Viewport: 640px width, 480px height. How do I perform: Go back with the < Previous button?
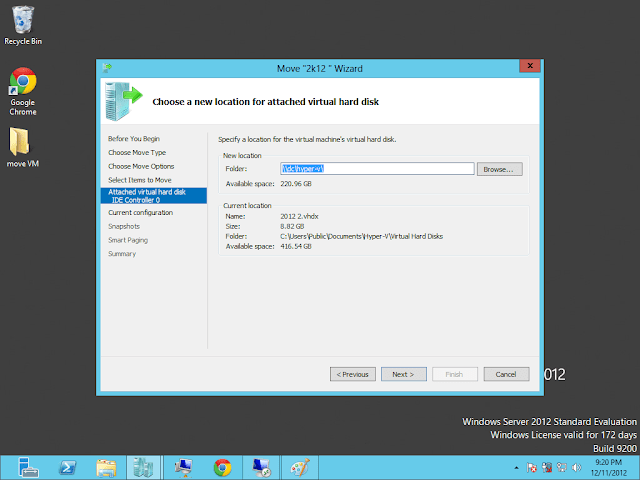click(353, 374)
